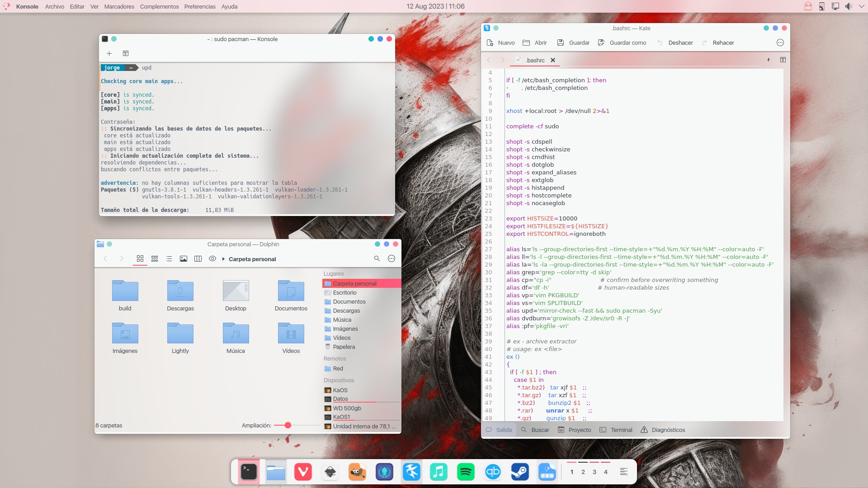Click Ampliación zoom slider in Dolphin

click(288, 426)
